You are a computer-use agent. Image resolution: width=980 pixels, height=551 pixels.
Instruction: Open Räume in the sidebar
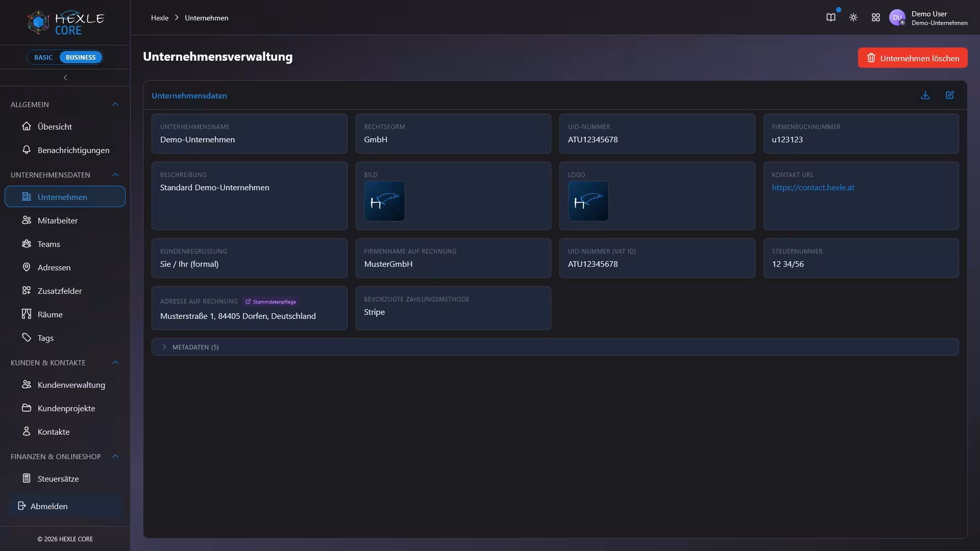[65, 314]
